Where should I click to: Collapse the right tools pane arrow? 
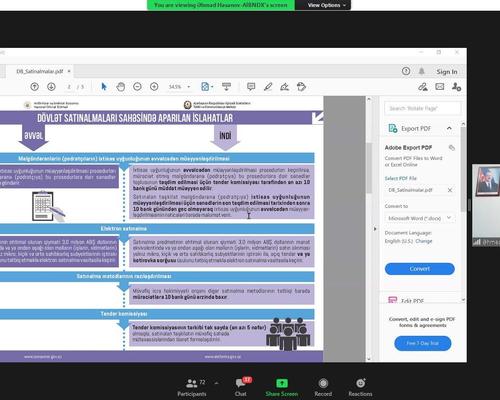(375, 229)
